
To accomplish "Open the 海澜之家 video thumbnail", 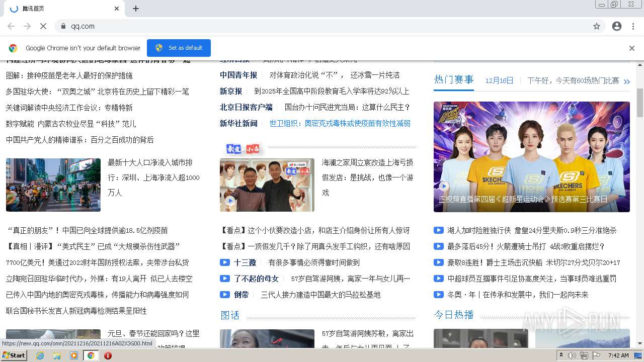I will (x=267, y=185).
